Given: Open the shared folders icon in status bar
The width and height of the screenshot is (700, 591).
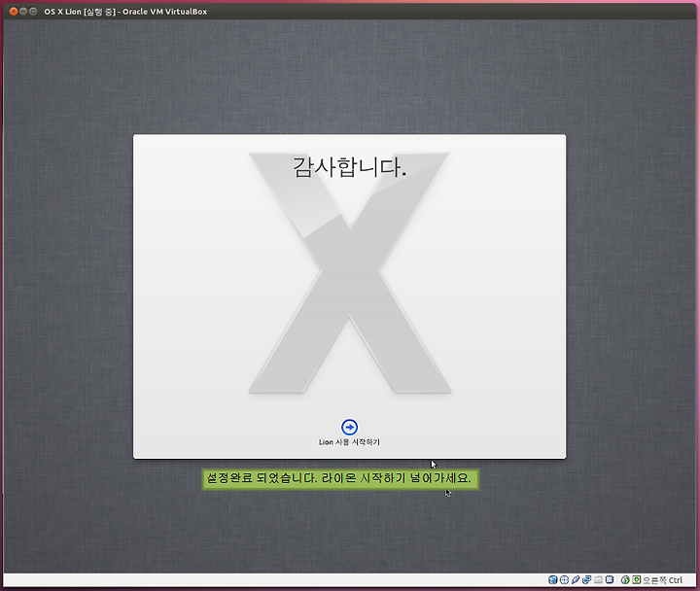Looking at the screenshot, I should [x=598, y=580].
